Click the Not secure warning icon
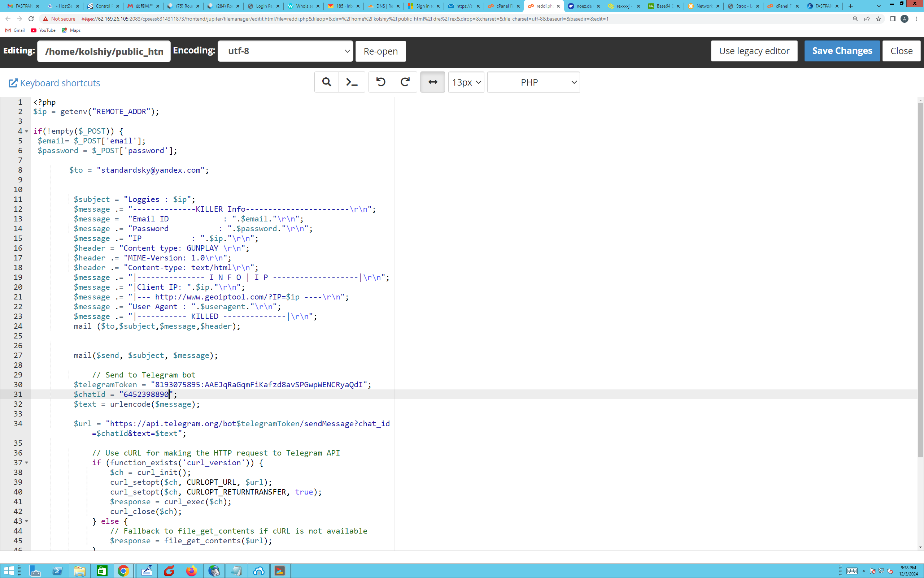This screenshot has width=924, height=578. point(45,19)
